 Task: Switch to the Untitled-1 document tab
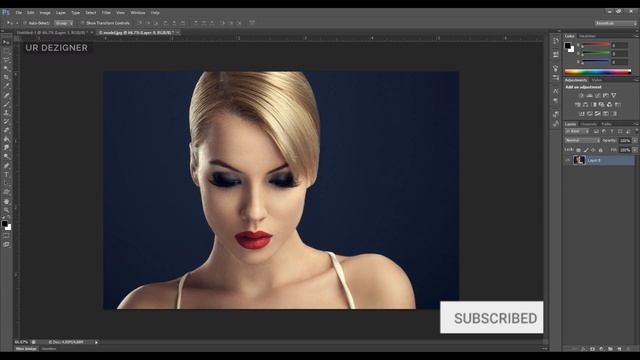click(x=53, y=33)
